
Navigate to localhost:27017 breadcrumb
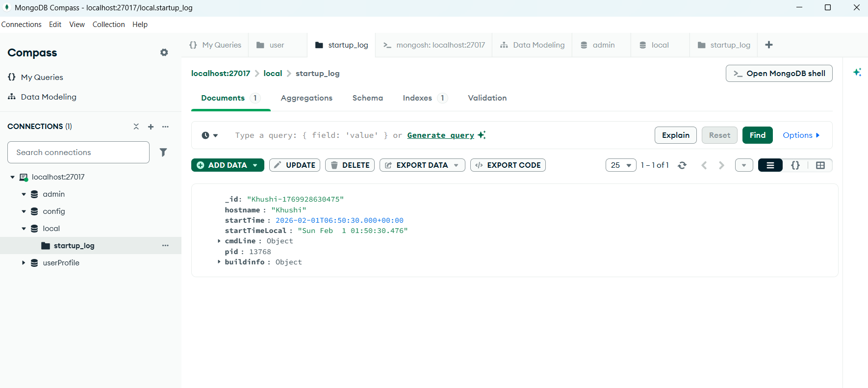pos(221,74)
